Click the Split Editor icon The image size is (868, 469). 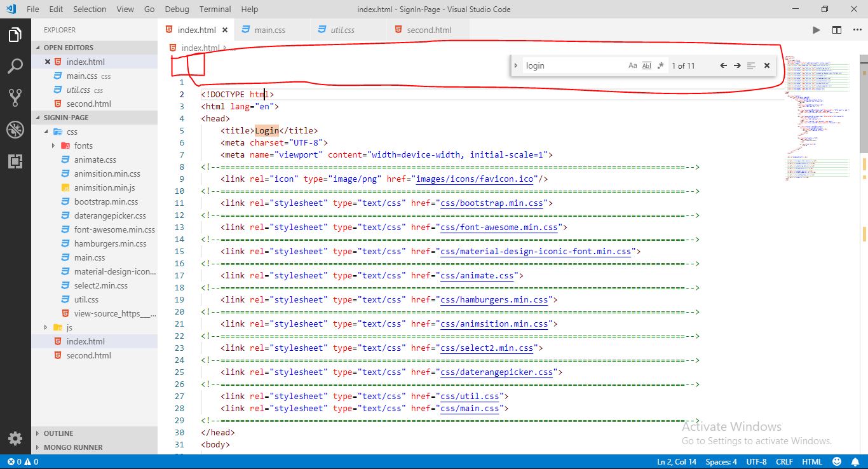tap(836, 29)
